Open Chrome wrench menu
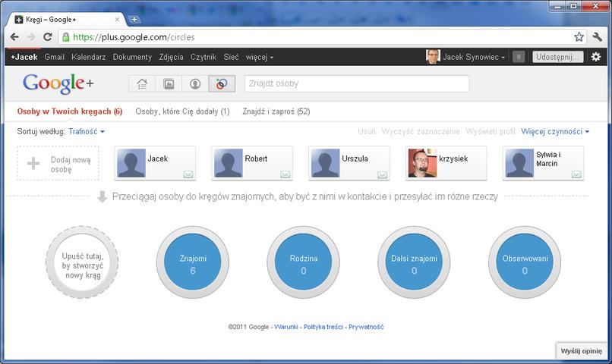612x364 pixels. click(597, 37)
